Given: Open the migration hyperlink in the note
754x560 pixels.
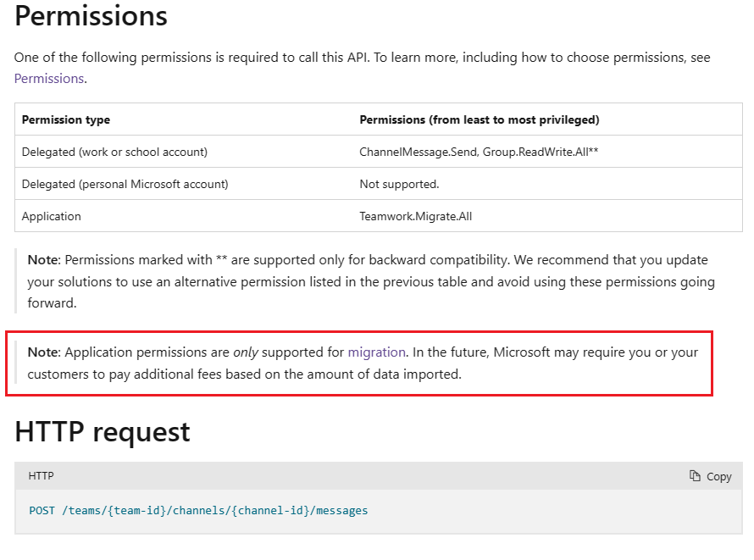Looking at the screenshot, I should click(x=376, y=352).
